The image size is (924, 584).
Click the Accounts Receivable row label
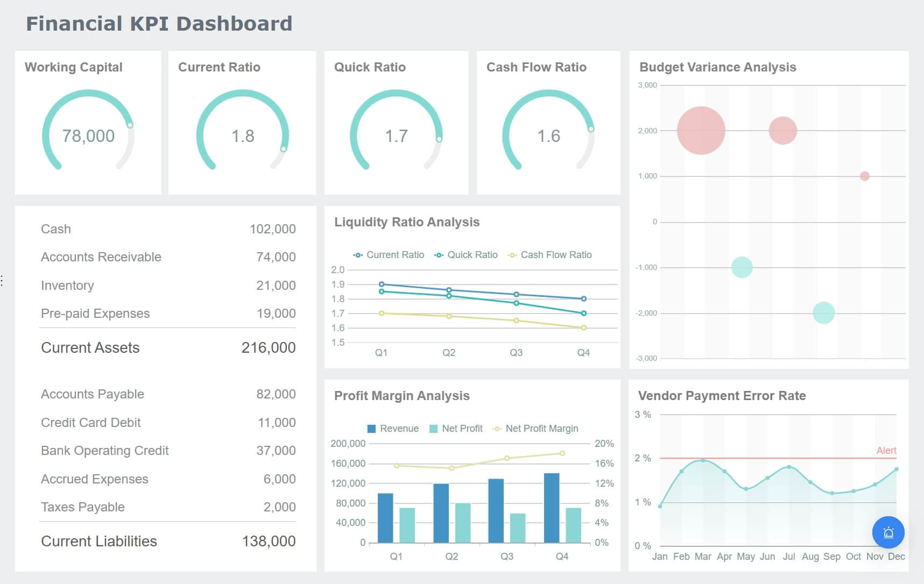pos(101,257)
